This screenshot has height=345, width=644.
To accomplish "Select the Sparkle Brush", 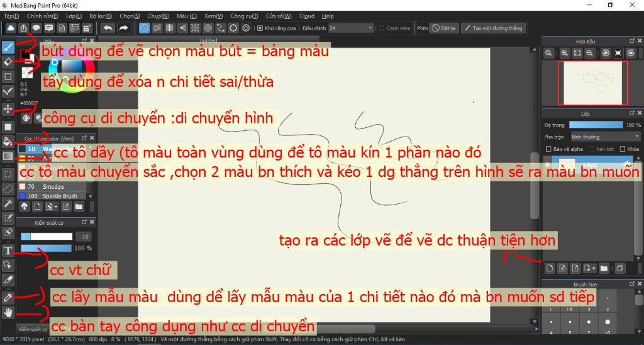I will pyautogui.click(x=52, y=196).
